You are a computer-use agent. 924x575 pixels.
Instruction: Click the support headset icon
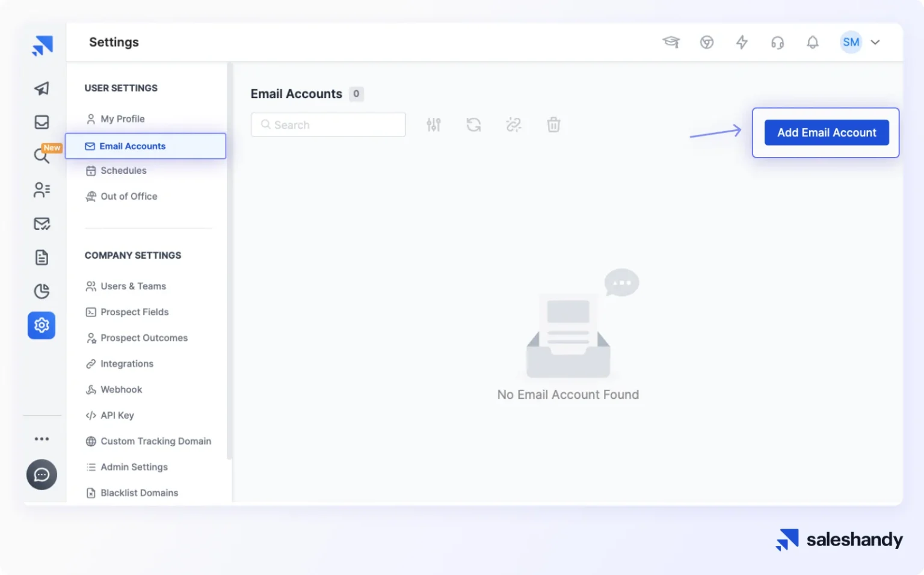[777, 42]
